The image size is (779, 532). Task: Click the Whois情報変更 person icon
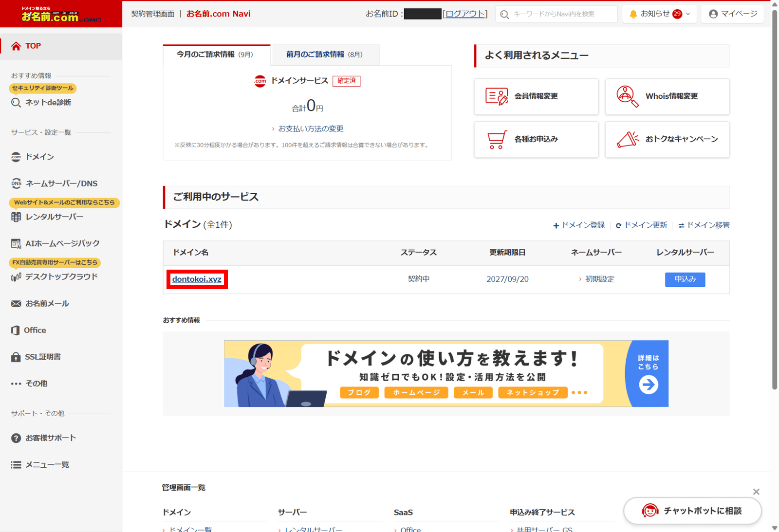(x=628, y=96)
